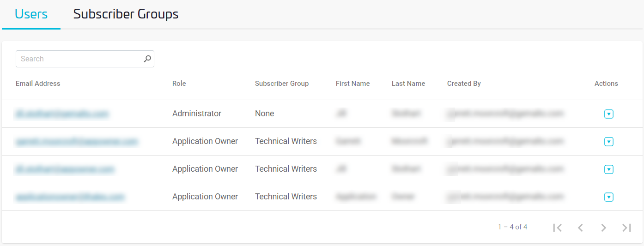This screenshot has height=246, width=644.
Task: Click the Role column header
Action: pyautogui.click(x=179, y=84)
